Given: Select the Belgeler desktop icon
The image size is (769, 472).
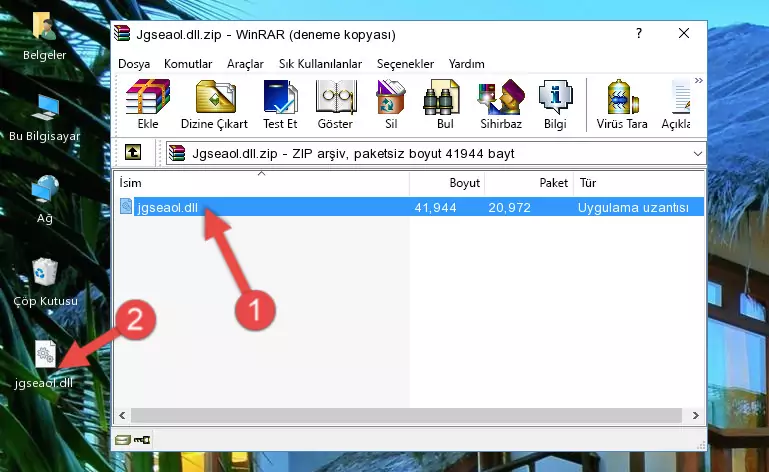Looking at the screenshot, I should point(45,36).
